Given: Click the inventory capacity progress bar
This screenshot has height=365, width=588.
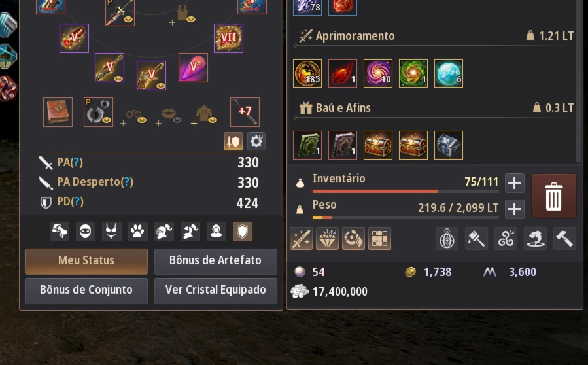Looking at the screenshot, I should 406,191.
